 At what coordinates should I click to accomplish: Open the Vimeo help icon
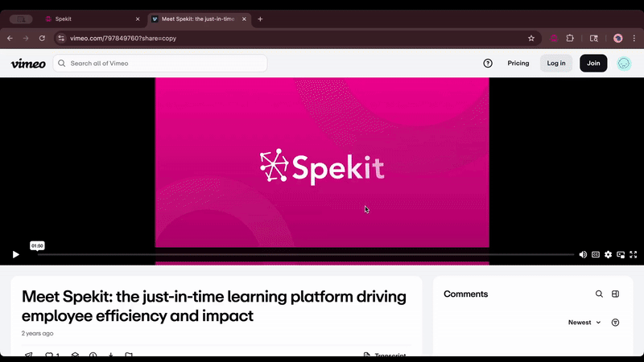488,64
